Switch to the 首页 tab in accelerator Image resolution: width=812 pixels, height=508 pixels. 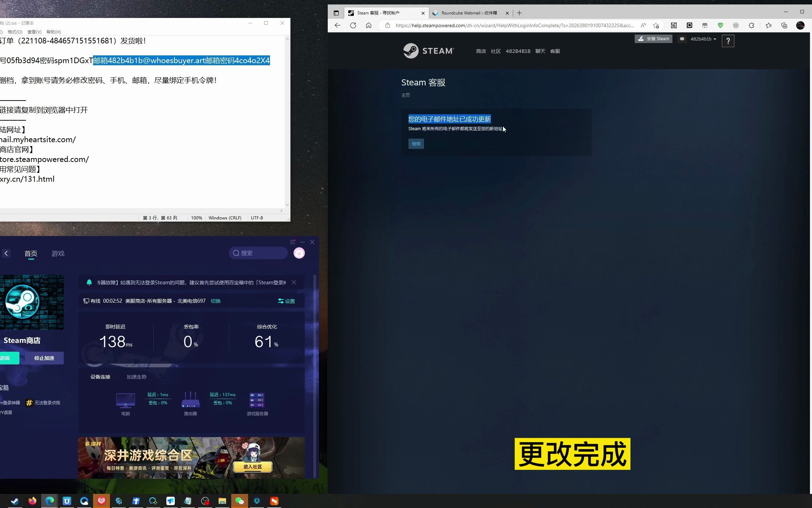[31, 253]
